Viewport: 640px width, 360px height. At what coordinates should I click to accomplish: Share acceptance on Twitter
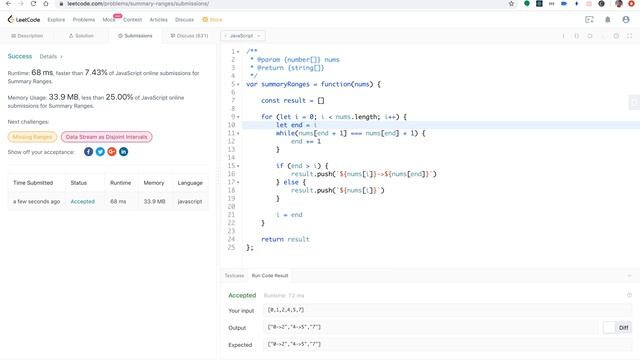(100, 152)
